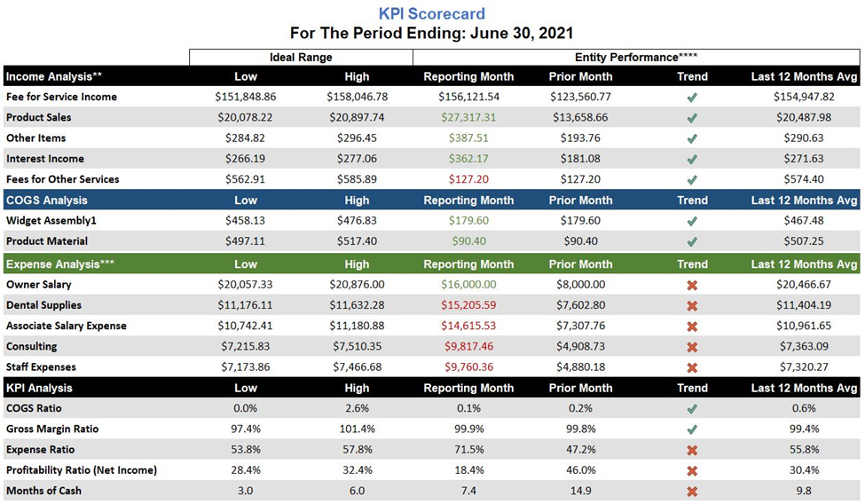Select the Income Analysis section header
The height and width of the screenshot is (504, 865).
coord(54,76)
